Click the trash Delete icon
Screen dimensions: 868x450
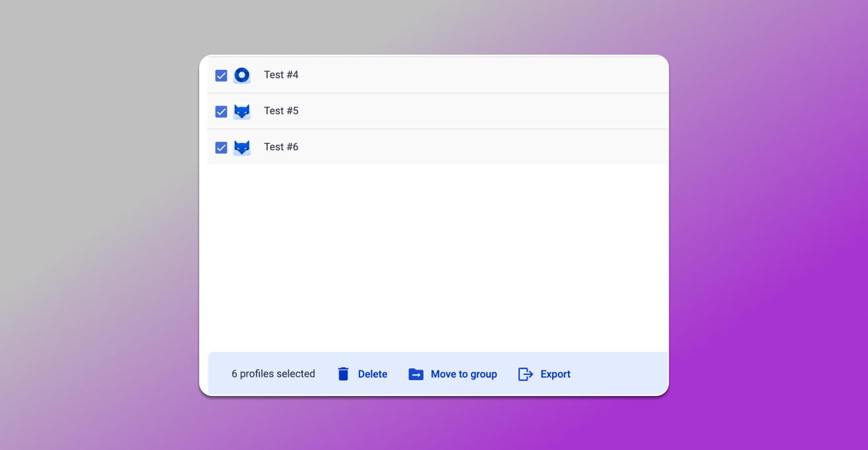tap(343, 374)
